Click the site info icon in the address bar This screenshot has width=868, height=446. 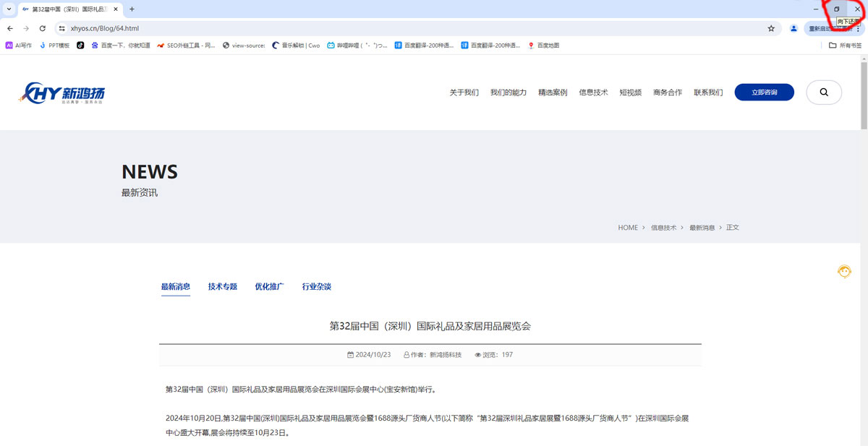[x=62, y=28]
